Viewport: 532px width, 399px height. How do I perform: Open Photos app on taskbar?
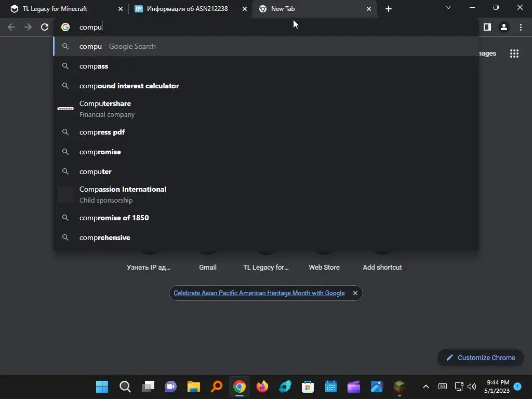click(377, 387)
